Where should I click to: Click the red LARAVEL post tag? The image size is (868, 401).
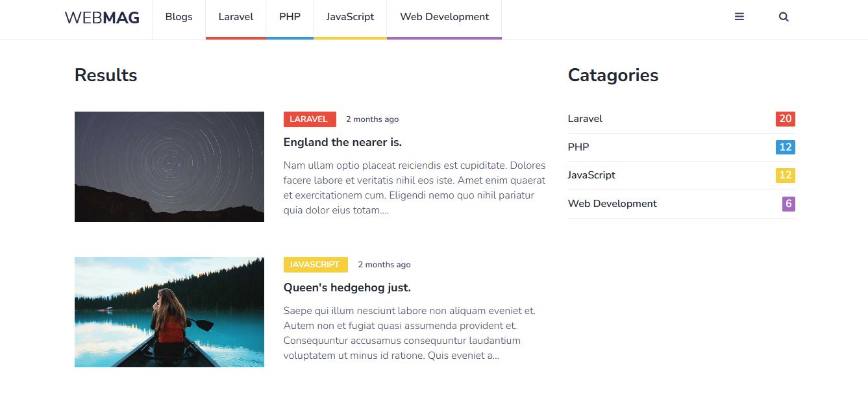coord(310,119)
